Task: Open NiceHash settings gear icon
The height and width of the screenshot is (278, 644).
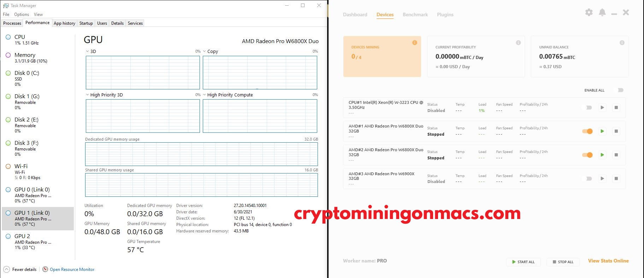Action: pyautogui.click(x=589, y=12)
